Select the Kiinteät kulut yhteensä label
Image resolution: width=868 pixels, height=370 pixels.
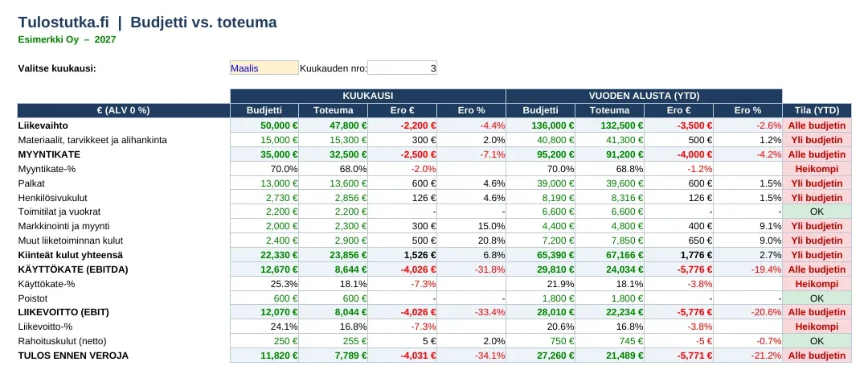point(70,255)
